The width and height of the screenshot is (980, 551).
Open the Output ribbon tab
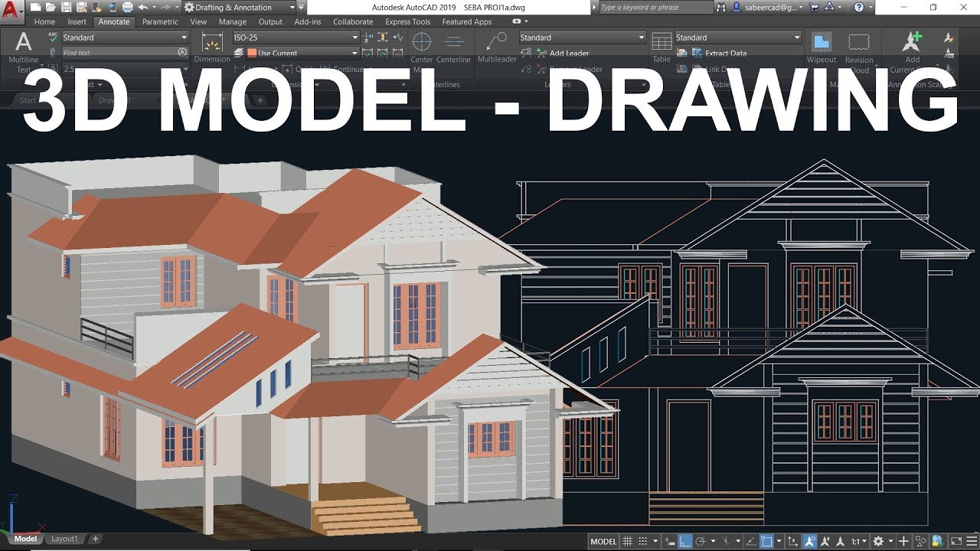(x=270, y=22)
